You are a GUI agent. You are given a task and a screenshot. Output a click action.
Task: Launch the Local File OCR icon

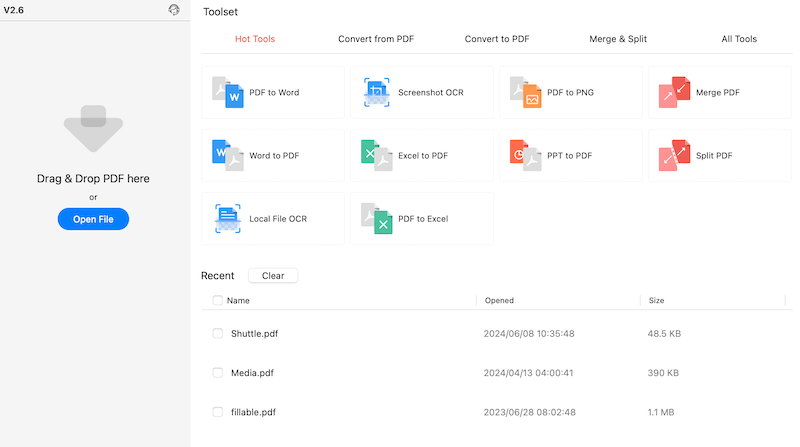pos(227,218)
